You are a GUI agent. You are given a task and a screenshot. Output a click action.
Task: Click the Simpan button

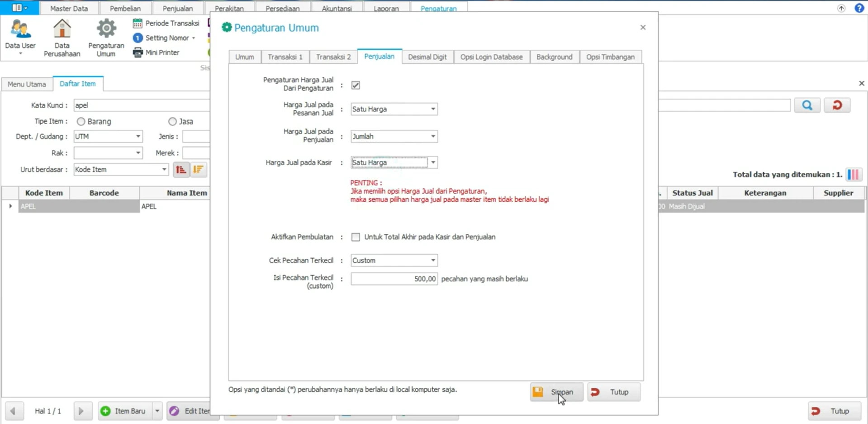pyautogui.click(x=556, y=392)
